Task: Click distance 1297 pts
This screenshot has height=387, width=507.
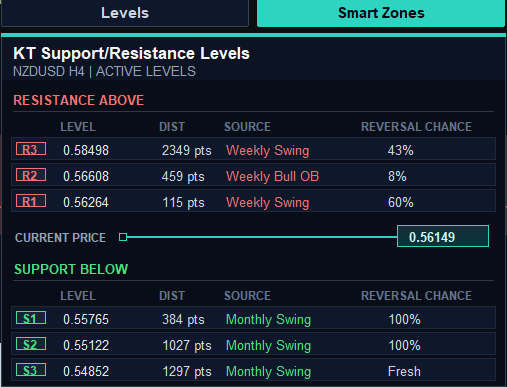Action: point(187,371)
